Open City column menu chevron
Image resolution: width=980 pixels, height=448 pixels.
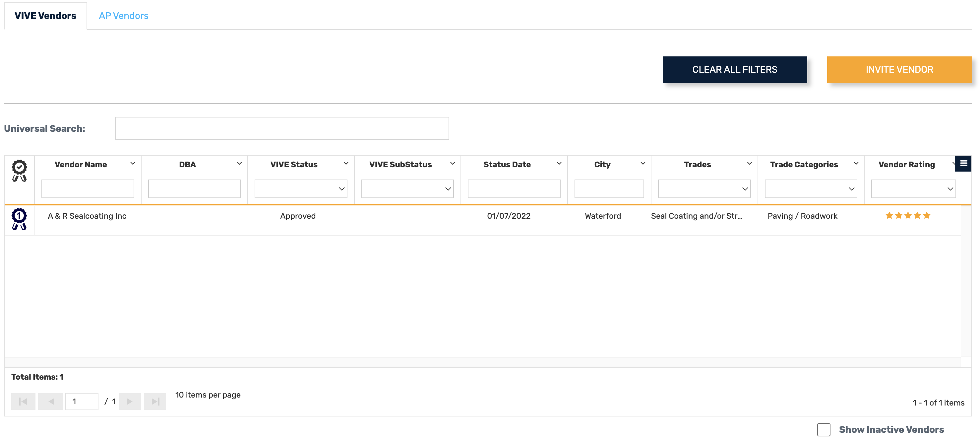click(643, 163)
